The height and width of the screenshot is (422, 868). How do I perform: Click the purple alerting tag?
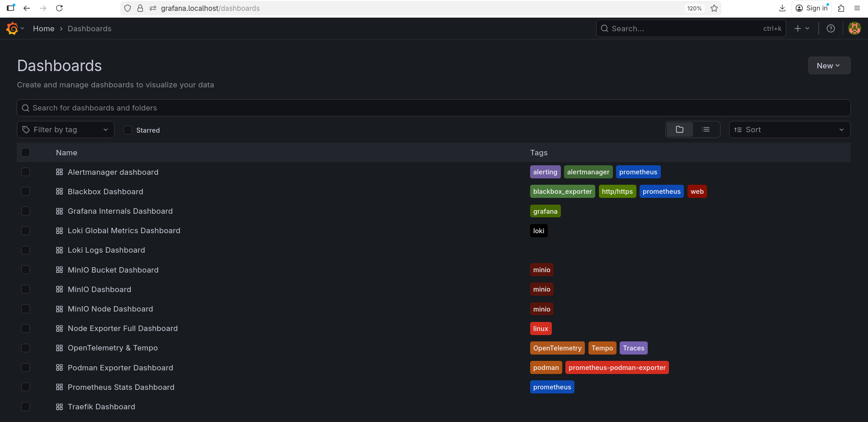(x=545, y=172)
